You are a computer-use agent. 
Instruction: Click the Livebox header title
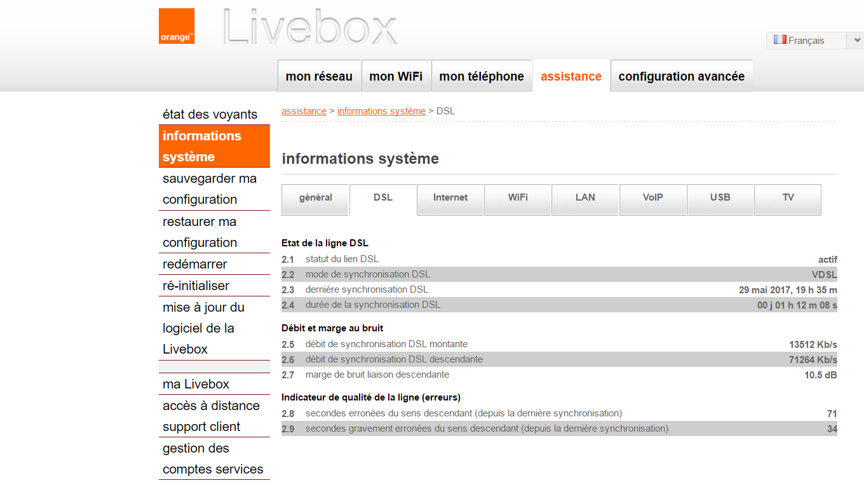pyautogui.click(x=310, y=27)
